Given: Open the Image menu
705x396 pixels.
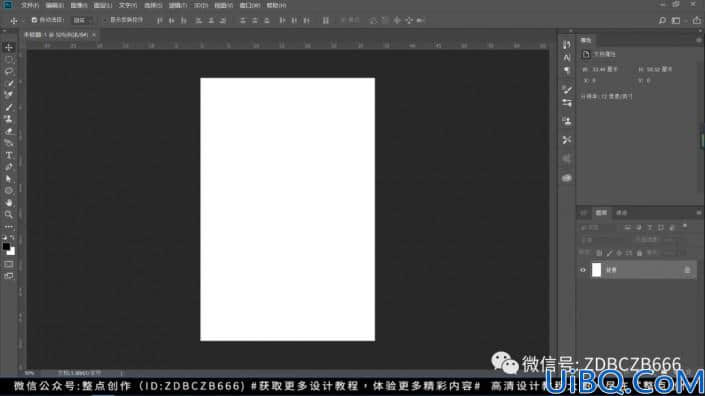Looking at the screenshot, I should tap(79, 5).
